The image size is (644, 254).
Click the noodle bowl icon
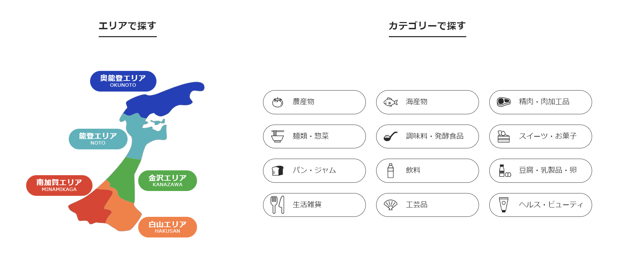click(x=277, y=136)
